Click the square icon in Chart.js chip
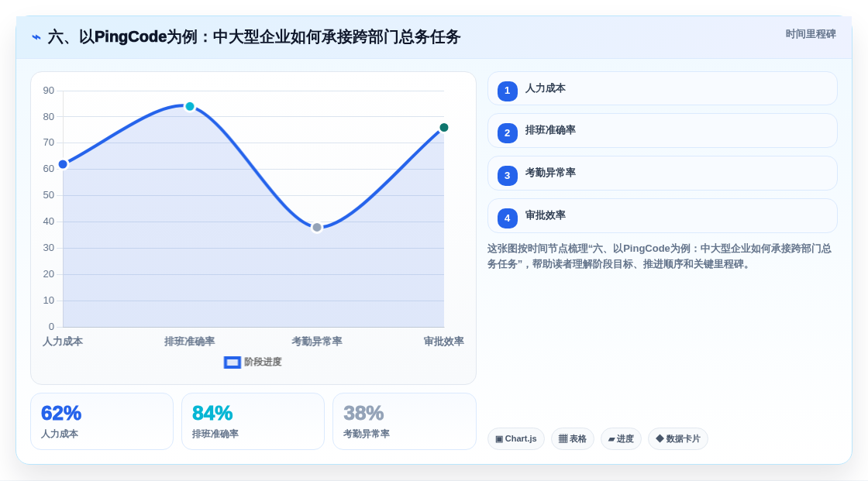This screenshot has width=868, height=481. pyautogui.click(x=499, y=439)
